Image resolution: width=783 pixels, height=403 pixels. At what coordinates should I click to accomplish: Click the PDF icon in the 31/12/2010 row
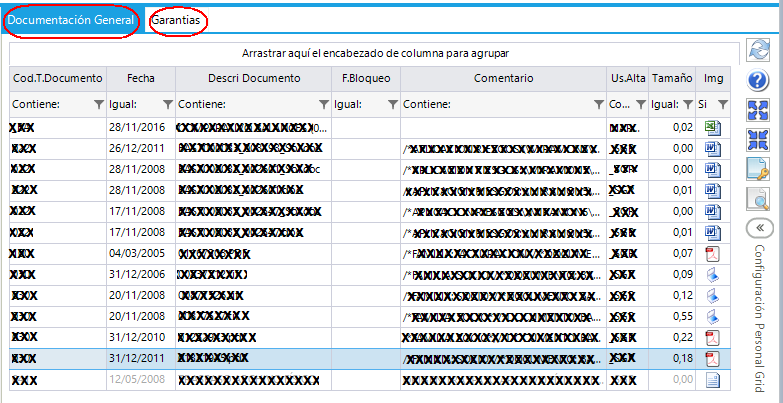pos(713,338)
